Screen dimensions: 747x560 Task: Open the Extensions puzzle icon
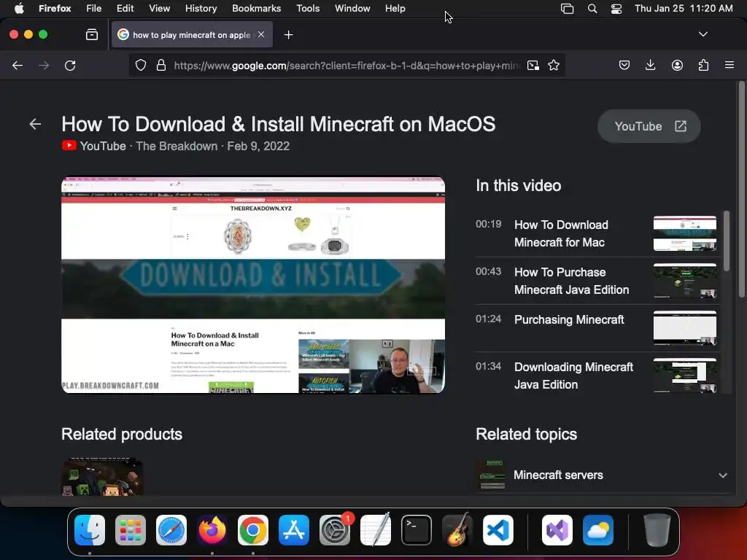point(703,65)
